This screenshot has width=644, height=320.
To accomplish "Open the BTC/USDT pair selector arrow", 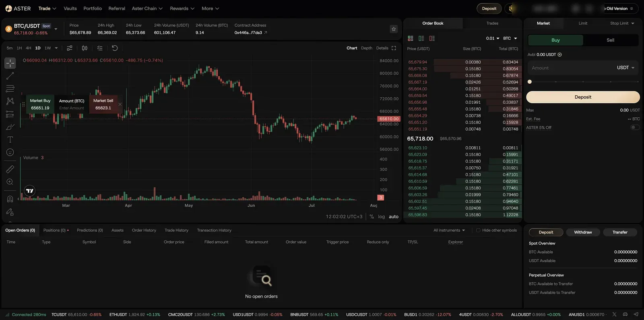I will [x=56, y=29].
